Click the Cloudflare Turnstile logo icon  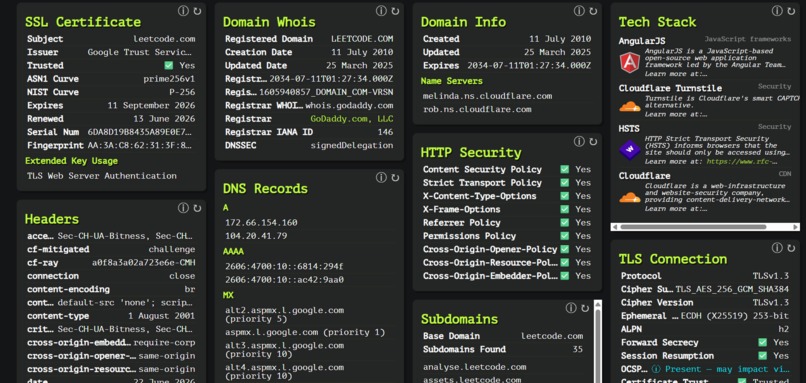tap(630, 106)
